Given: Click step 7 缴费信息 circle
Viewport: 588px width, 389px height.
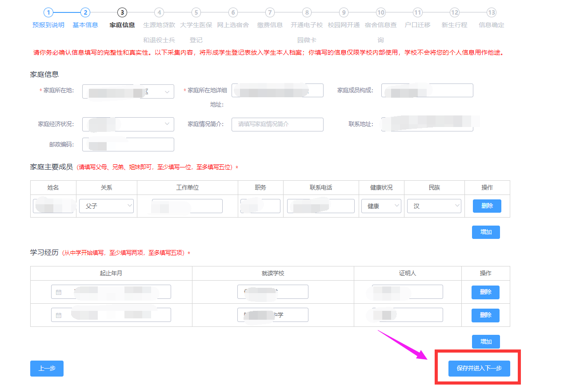Looking at the screenshot, I should point(270,12).
